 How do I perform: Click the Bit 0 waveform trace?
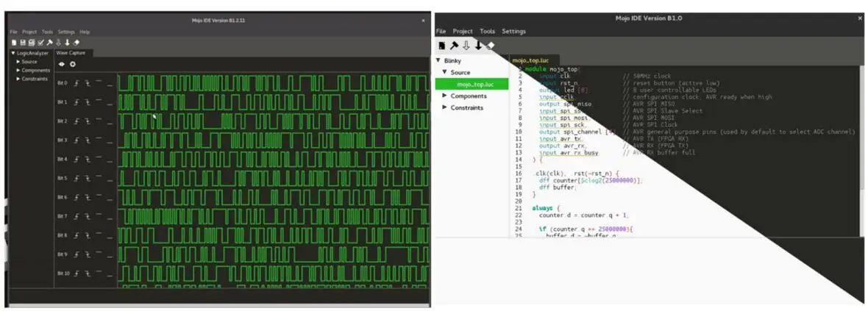(274, 83)
